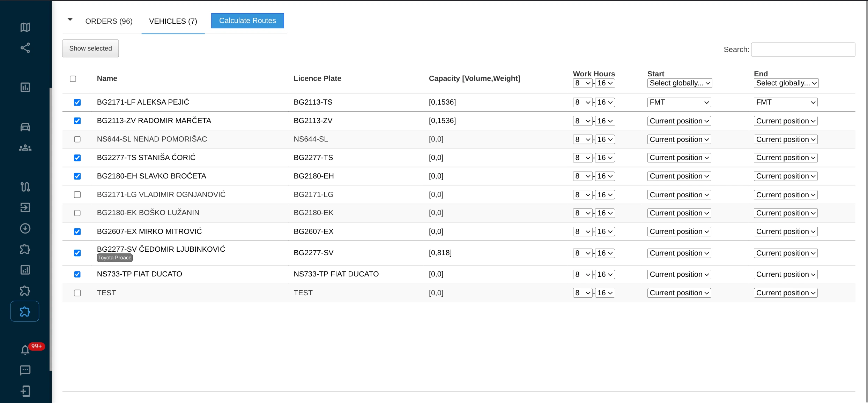Uncheck BG2171-LF ALEKSA PEJIĆ vehicle
Screen dimensions: 868x403
(x=77, y=102)
